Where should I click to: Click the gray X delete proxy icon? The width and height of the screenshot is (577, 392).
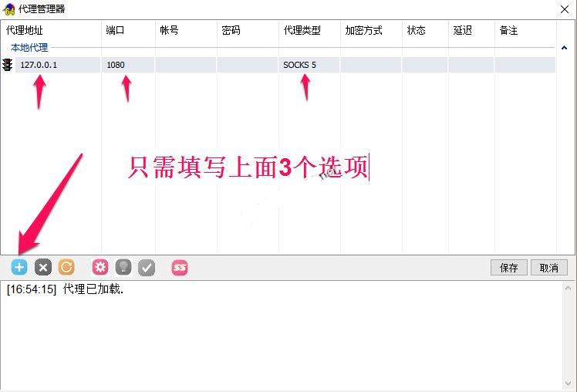point(43,268)
